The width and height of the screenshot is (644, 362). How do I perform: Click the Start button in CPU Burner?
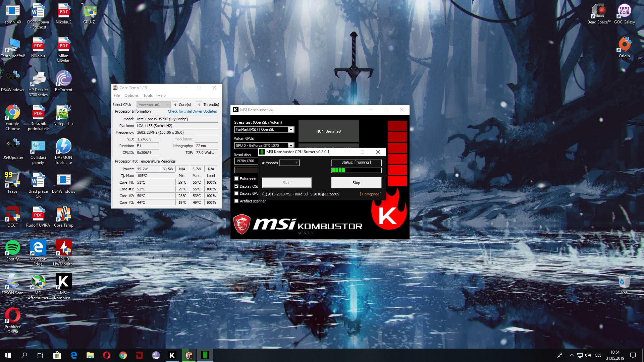tap(287, 183)
